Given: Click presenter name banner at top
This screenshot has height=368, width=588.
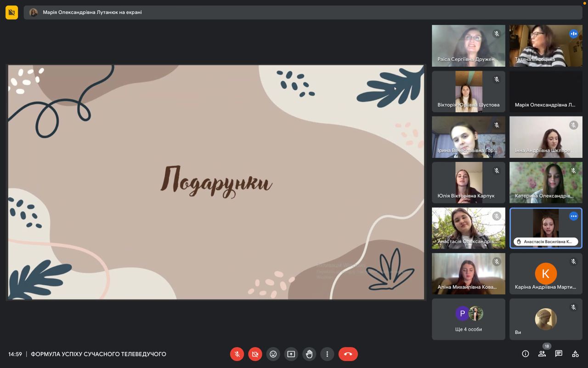Looking at the screenshot, I should click(92, 12).
